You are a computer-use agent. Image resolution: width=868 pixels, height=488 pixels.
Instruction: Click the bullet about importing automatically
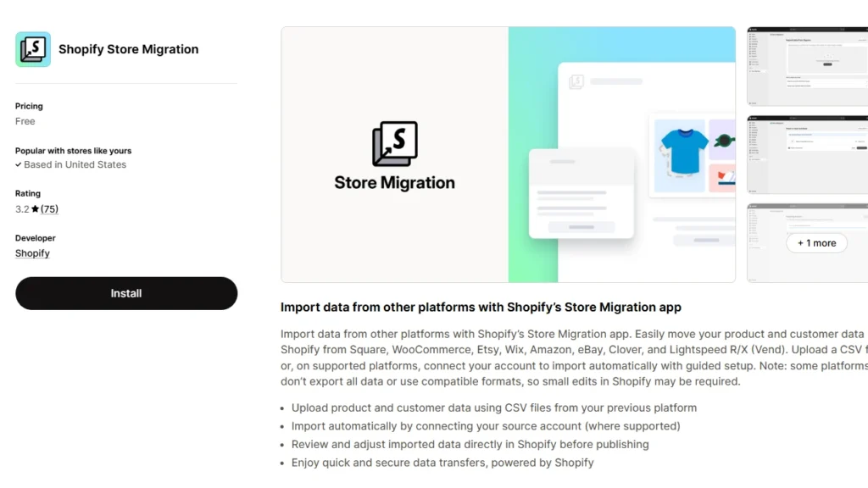[x=486, y=426]
